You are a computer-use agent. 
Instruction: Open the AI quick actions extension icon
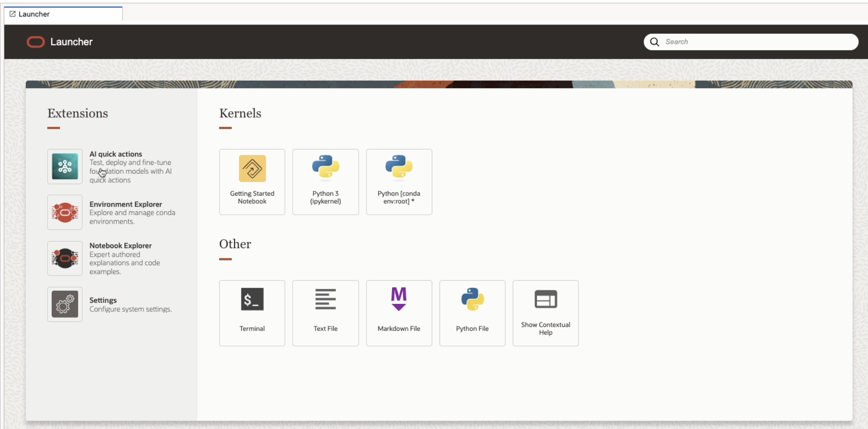click(65, 167)
